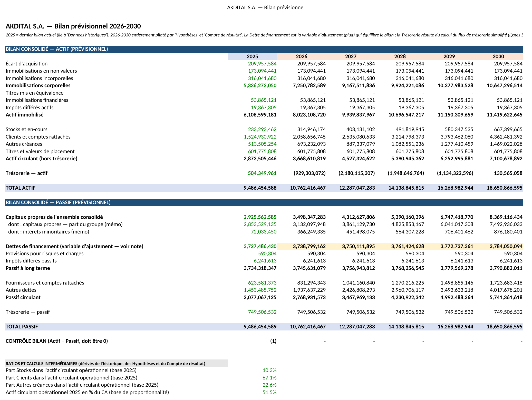
Task: Select the "Provisions pour risques et charges" label
Action: click(45, 253)
